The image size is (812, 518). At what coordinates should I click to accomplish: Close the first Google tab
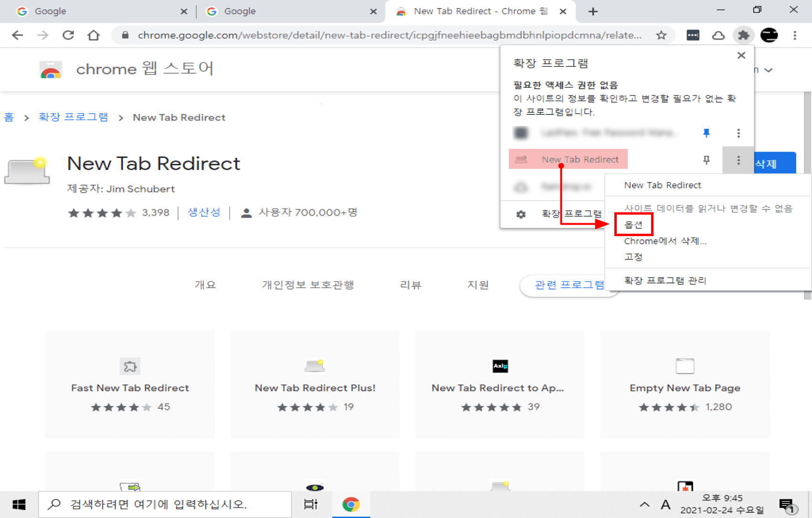pyautogui.click(x=184, y=11)
